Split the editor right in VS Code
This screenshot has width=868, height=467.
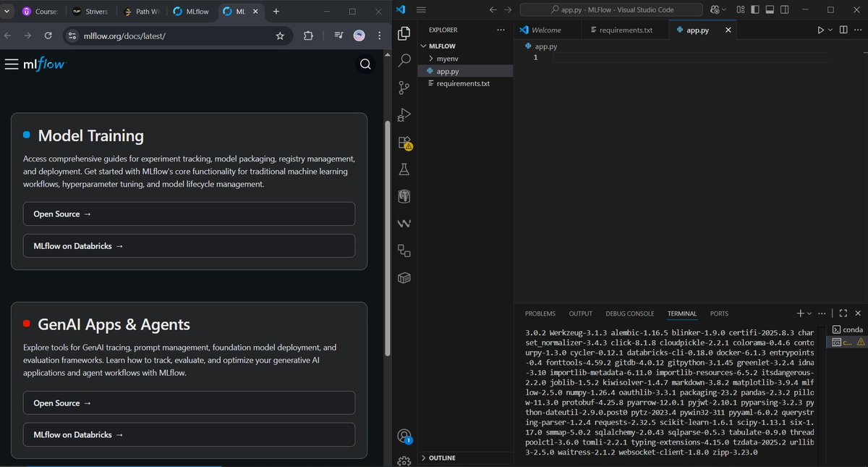point(843,30)
